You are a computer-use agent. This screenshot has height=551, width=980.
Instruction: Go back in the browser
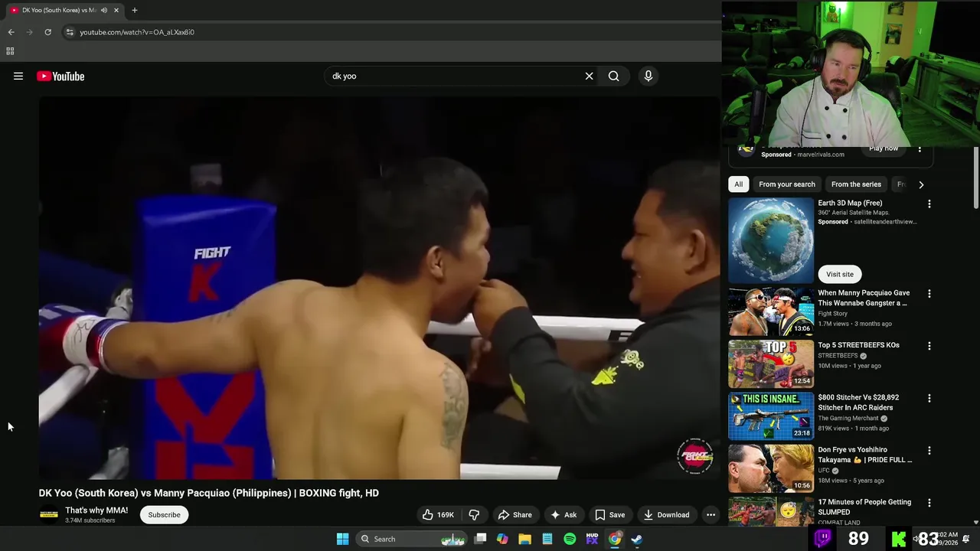click(11, 32)
